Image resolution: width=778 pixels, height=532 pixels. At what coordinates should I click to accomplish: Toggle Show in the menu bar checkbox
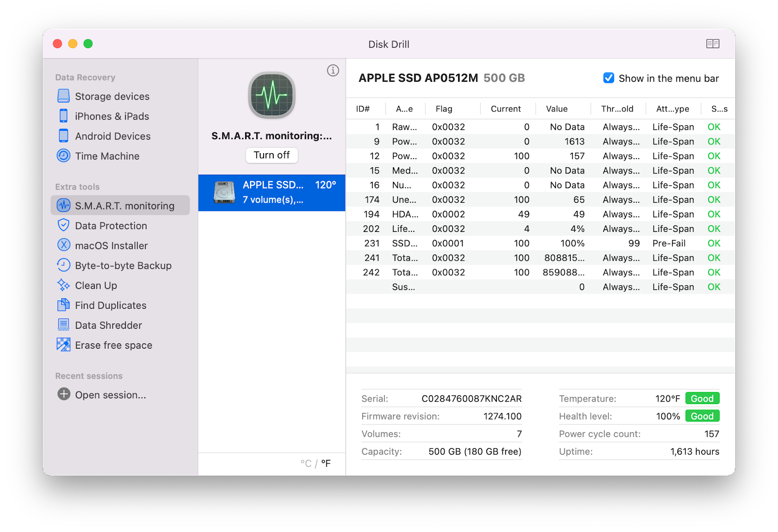click(608, 78)
